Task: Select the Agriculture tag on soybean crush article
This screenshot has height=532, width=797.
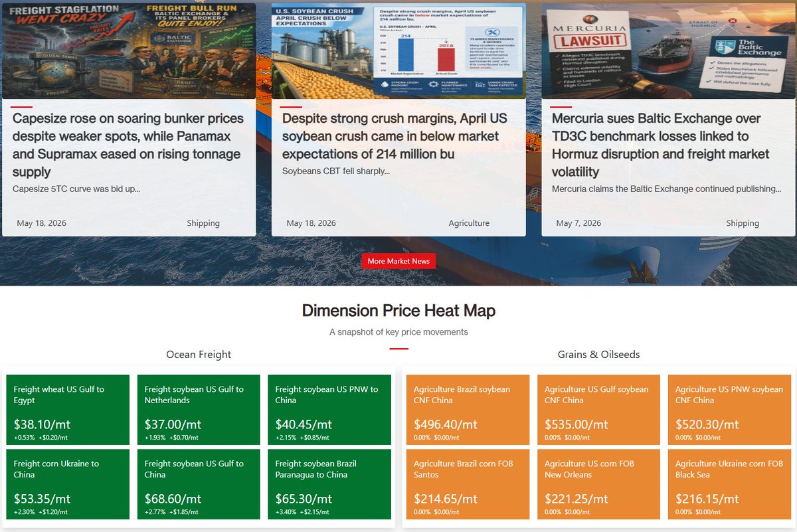Action: click(x=469, y=223)
